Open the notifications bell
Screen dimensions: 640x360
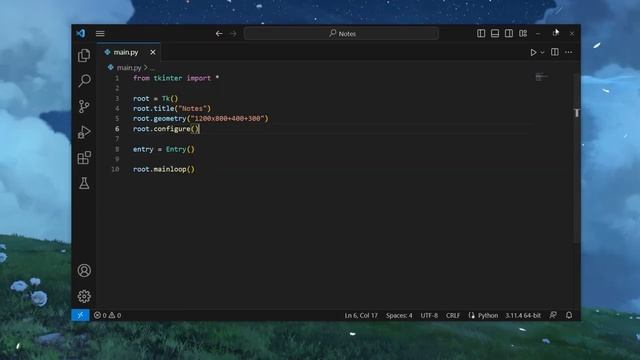coord(569,315)
